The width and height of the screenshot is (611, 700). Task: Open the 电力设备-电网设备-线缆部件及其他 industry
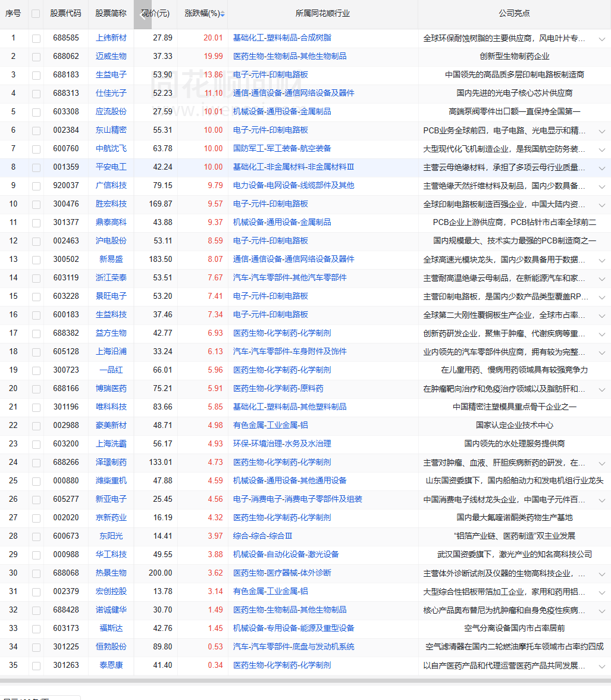tap(294, 185)
